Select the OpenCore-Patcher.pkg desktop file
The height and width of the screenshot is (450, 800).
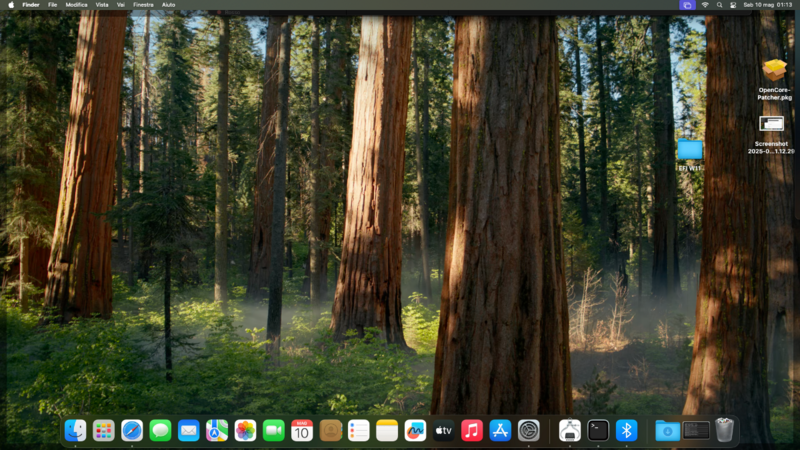[x=774, y=70]
